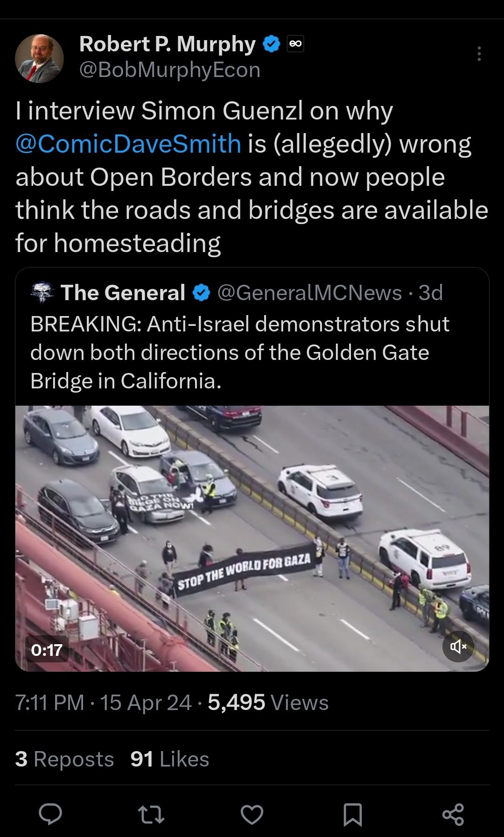504x837 pixels.
Task: View the 91 Likes list
Action: (x=170, y=759)
